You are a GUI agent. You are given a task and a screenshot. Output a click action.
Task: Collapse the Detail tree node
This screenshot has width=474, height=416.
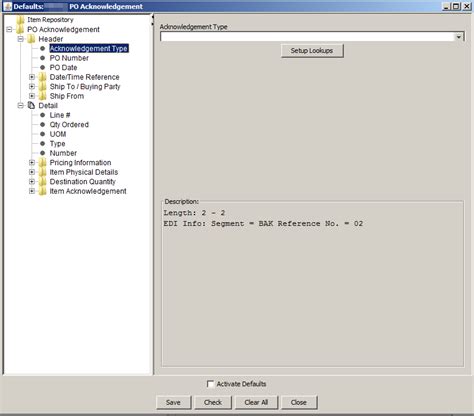pos(21,106)
